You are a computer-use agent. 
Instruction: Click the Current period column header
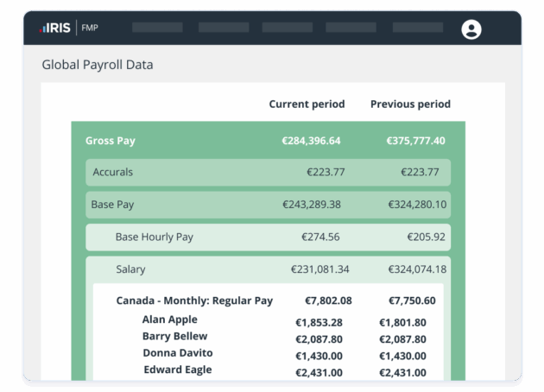click(x=307, y=104)
